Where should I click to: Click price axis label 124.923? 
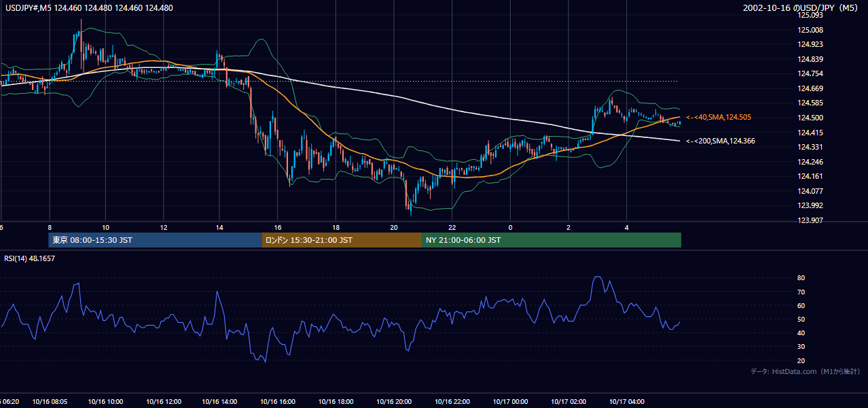click(811, 44)
